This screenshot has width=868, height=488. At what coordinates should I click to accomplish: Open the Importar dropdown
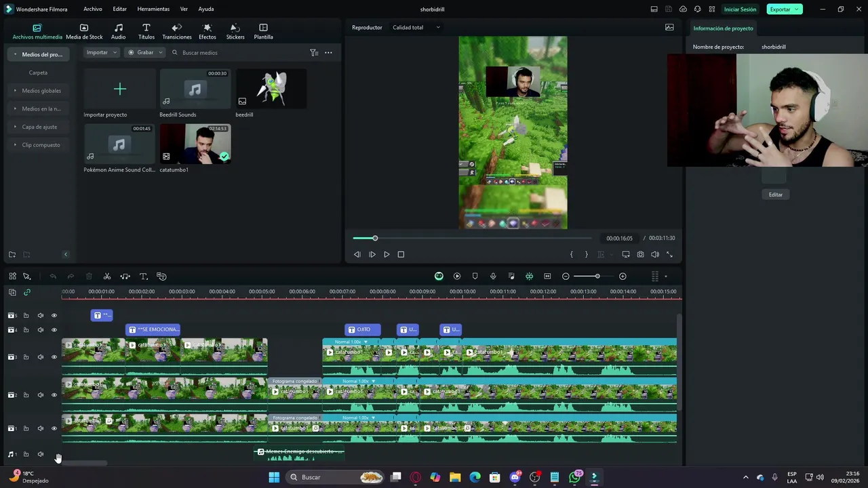point(100,52)
